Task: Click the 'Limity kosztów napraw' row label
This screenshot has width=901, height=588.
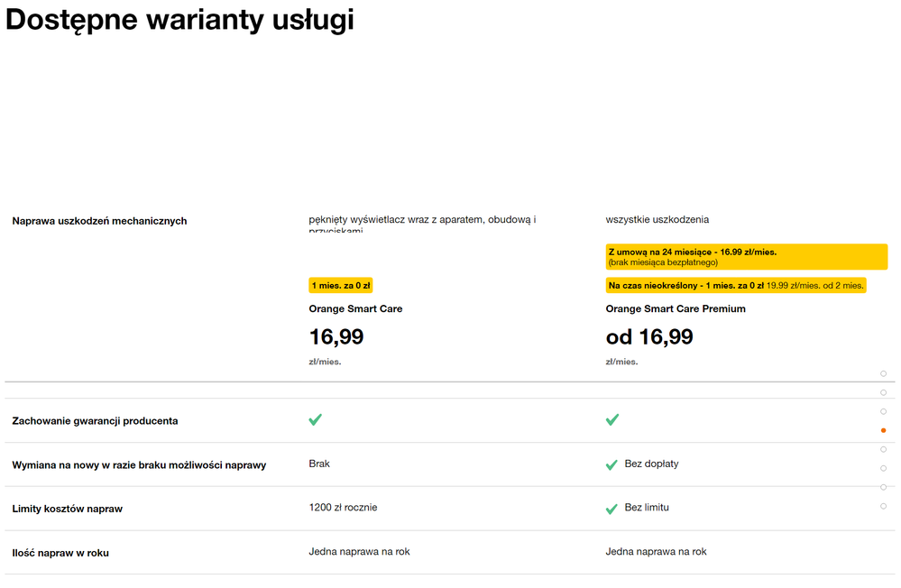Action: [x=68, y=509]
